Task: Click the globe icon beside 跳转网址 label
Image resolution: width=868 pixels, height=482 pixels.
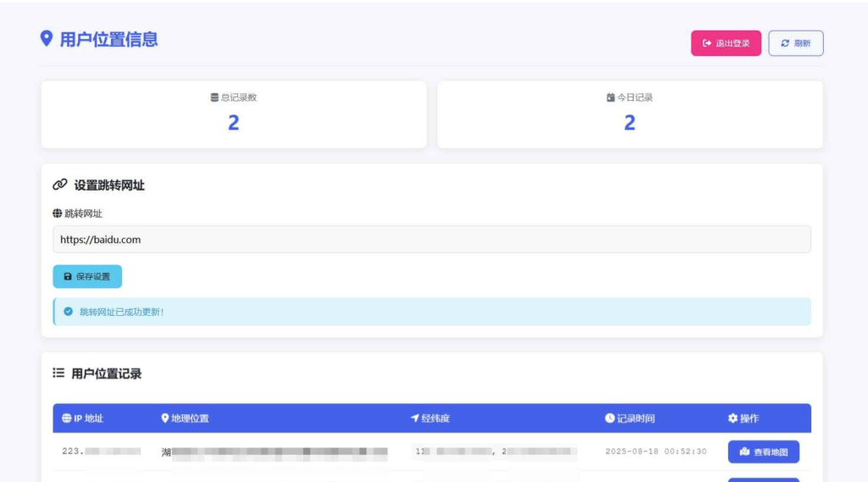Action: tap(58, 213)
